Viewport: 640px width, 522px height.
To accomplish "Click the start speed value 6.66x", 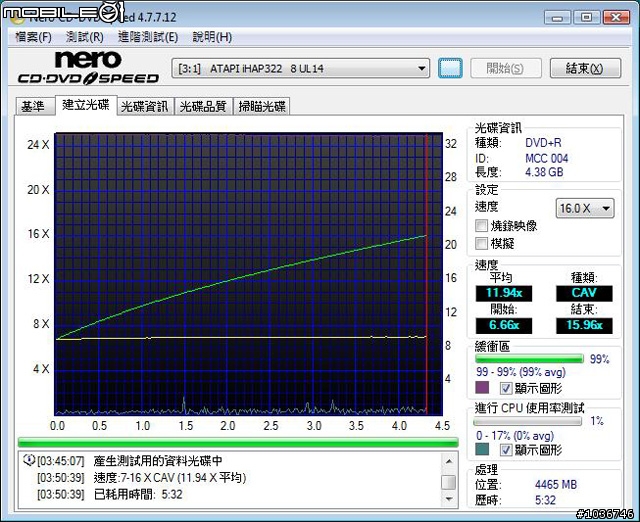I will [504, 325].
